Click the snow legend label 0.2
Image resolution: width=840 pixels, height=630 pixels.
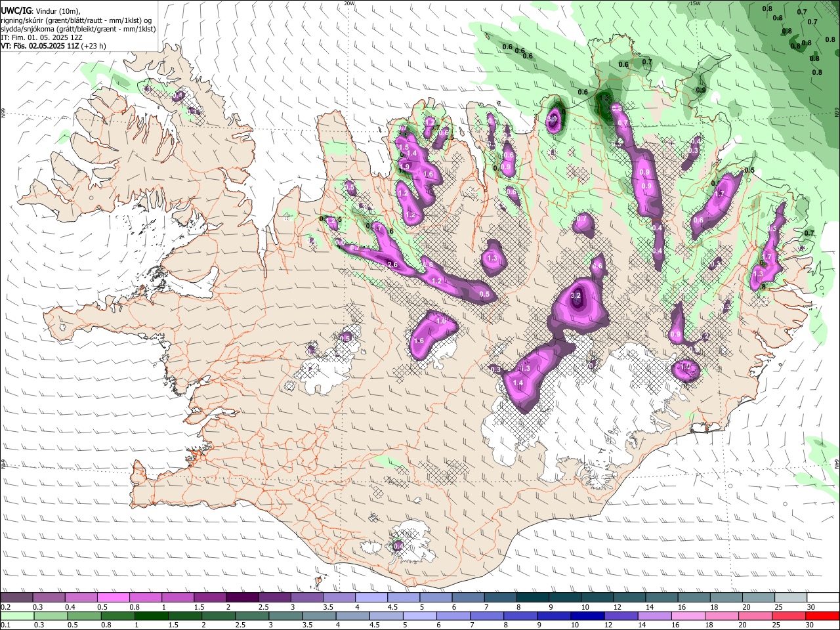tap(5, 607)
